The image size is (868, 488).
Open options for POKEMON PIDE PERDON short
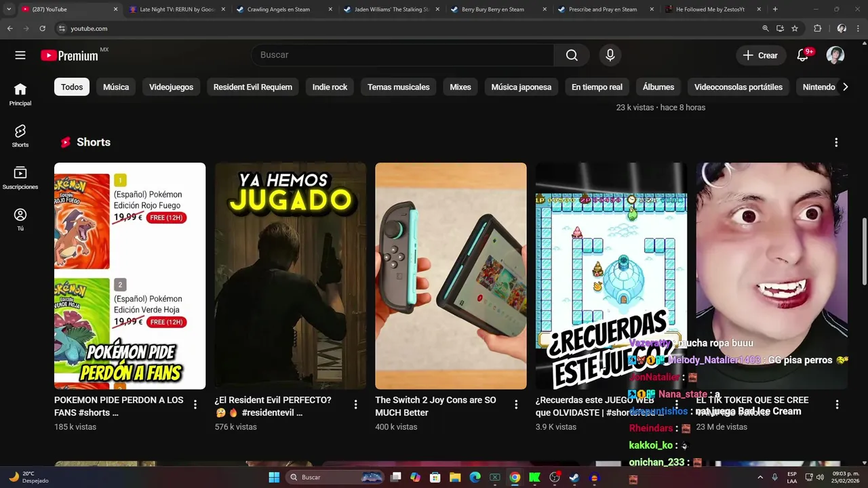tap(195, 405)
